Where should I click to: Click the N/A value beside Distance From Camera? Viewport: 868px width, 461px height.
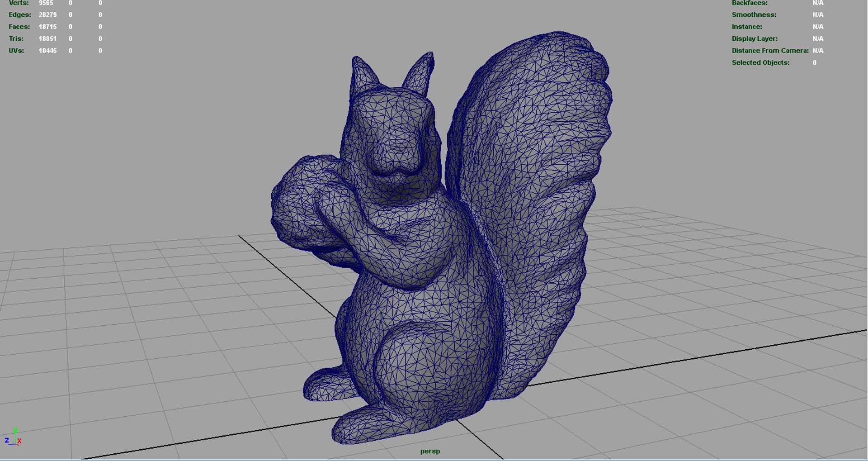pyautogui.click(x=818, y=51)
